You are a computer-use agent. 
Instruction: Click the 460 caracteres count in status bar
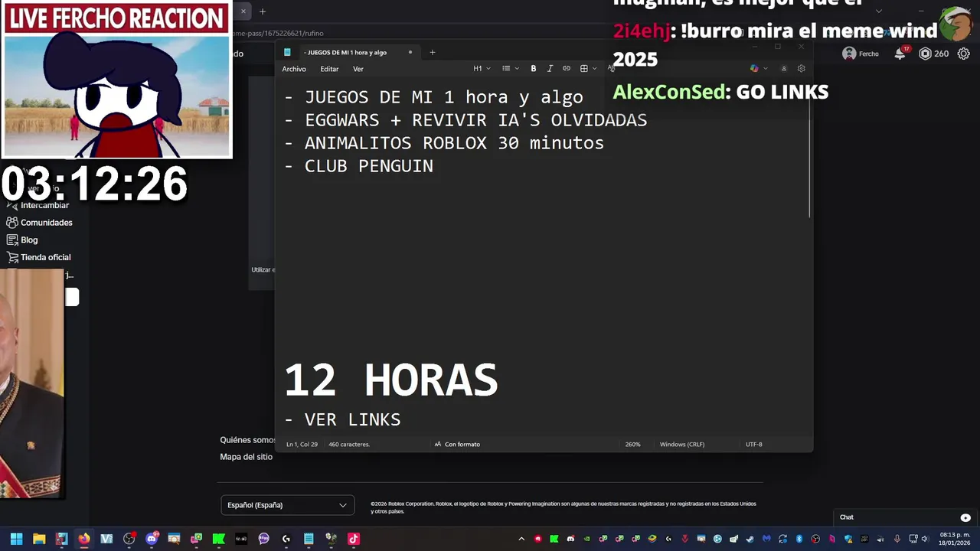tap(349, 445)
